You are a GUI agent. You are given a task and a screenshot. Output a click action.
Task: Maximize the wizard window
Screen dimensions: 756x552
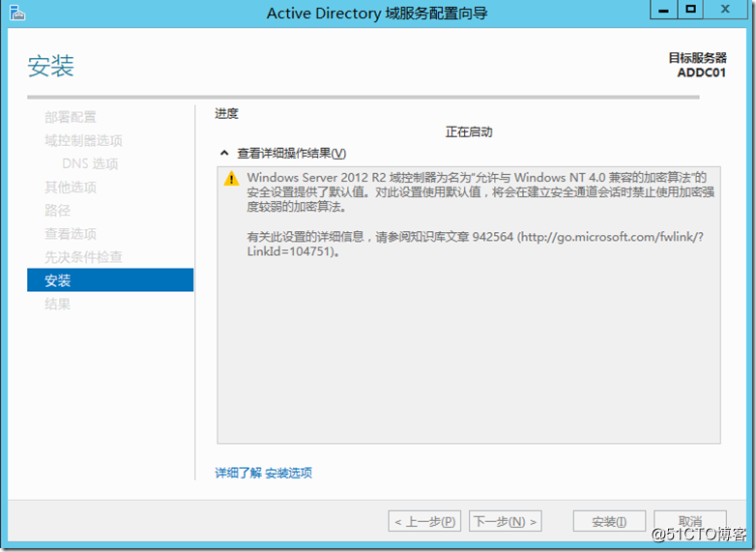point(690,10)
